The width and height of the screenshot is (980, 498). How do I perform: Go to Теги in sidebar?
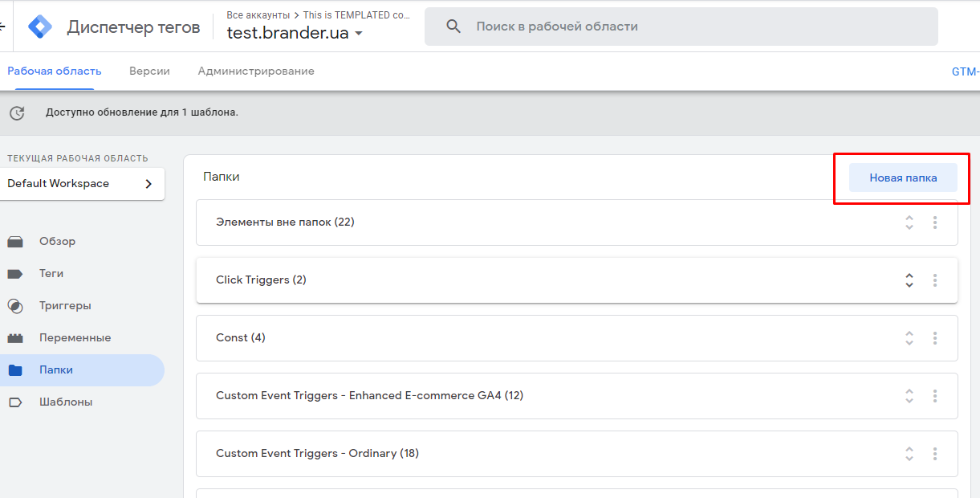pos(51,274)
